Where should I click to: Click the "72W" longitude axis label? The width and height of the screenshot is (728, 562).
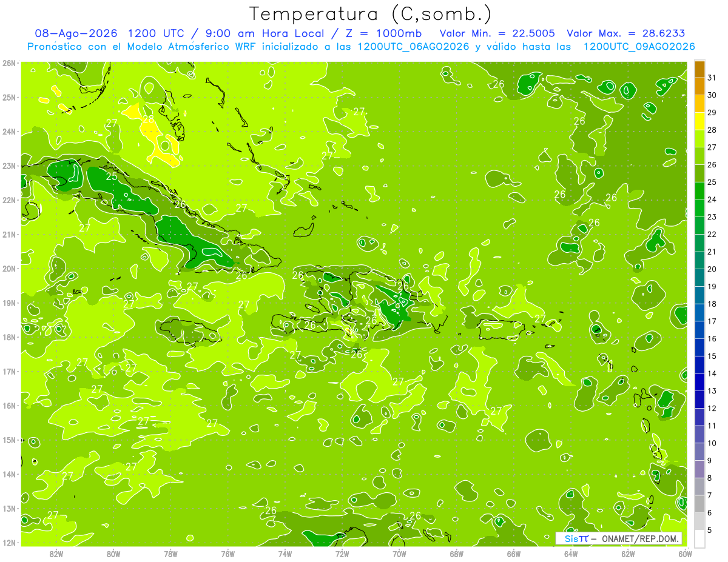[x=342, y=554]
